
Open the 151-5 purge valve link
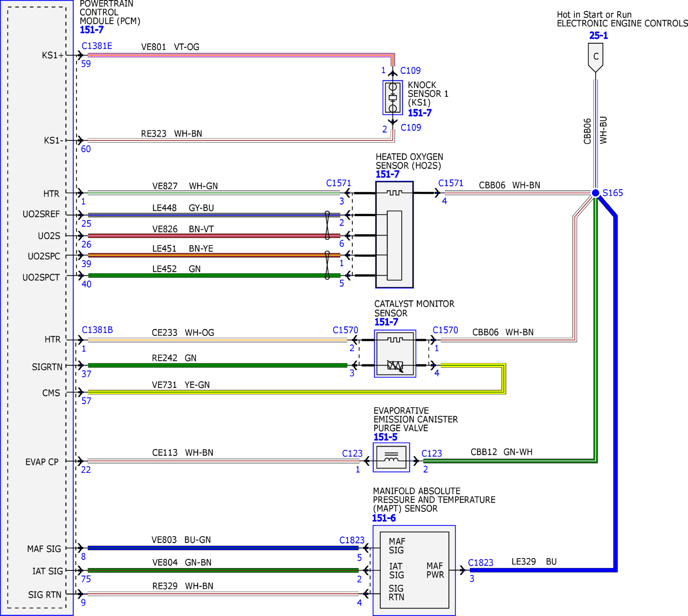tap(385, 437)
